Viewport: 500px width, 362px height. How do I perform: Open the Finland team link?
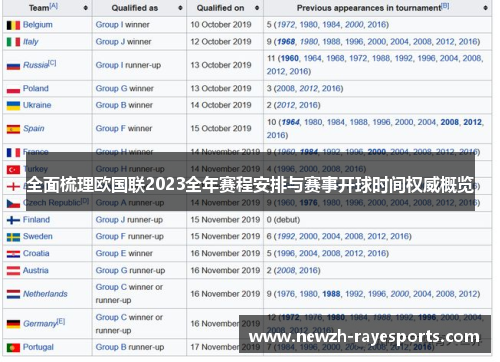(36, 220)
